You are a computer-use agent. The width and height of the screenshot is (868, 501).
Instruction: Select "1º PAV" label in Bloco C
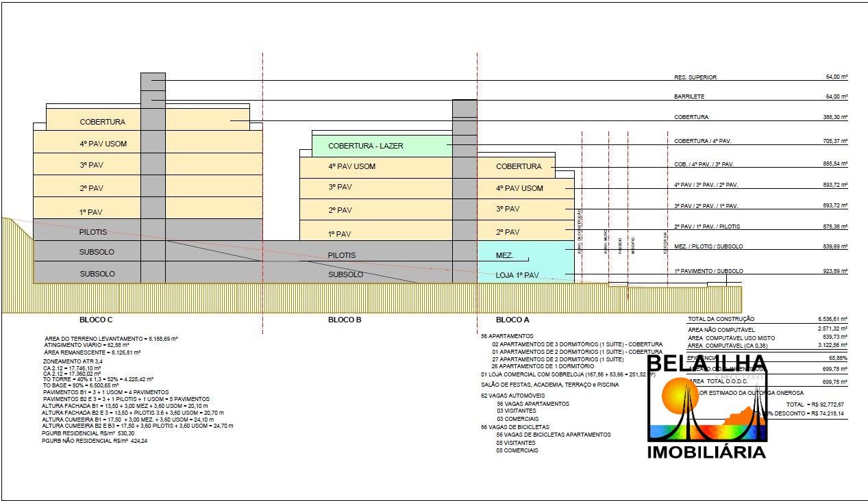pos(92,211)
